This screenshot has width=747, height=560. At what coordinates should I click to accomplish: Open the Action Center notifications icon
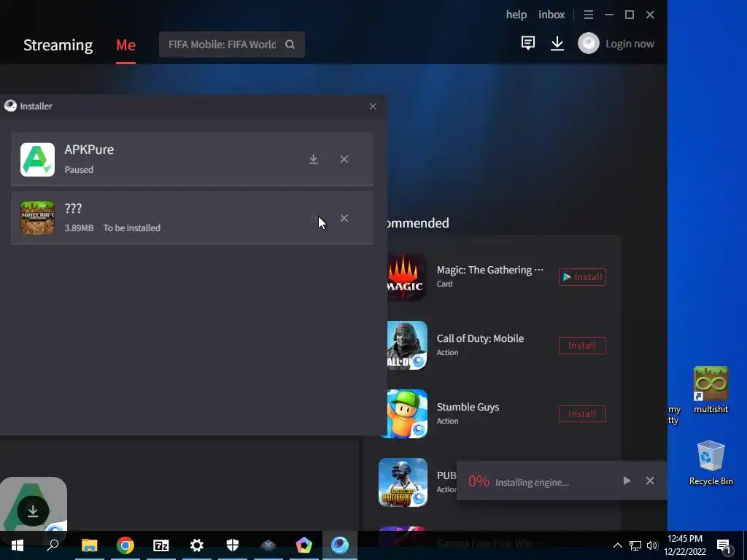(x=724, y=545)
